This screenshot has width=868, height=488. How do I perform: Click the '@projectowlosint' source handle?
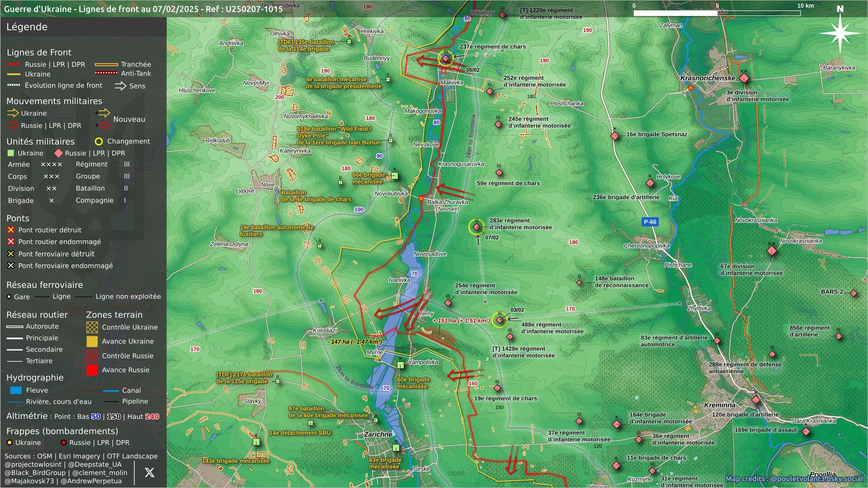pyautogui.click(x=33, y=465)
